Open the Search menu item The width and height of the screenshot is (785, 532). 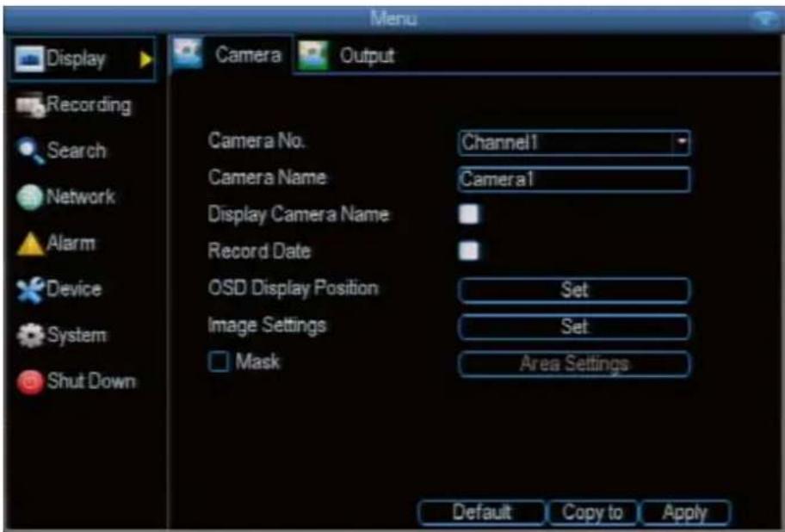coord(76,150)
